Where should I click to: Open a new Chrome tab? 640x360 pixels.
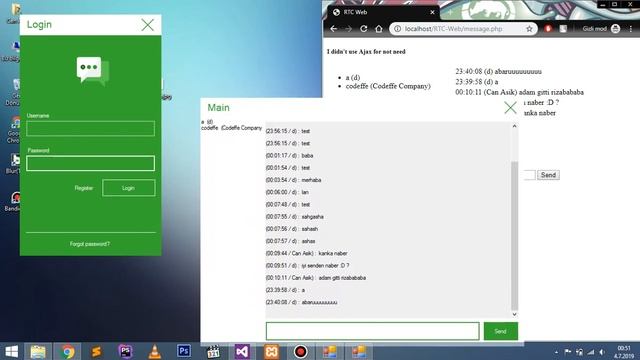[449, 12]
